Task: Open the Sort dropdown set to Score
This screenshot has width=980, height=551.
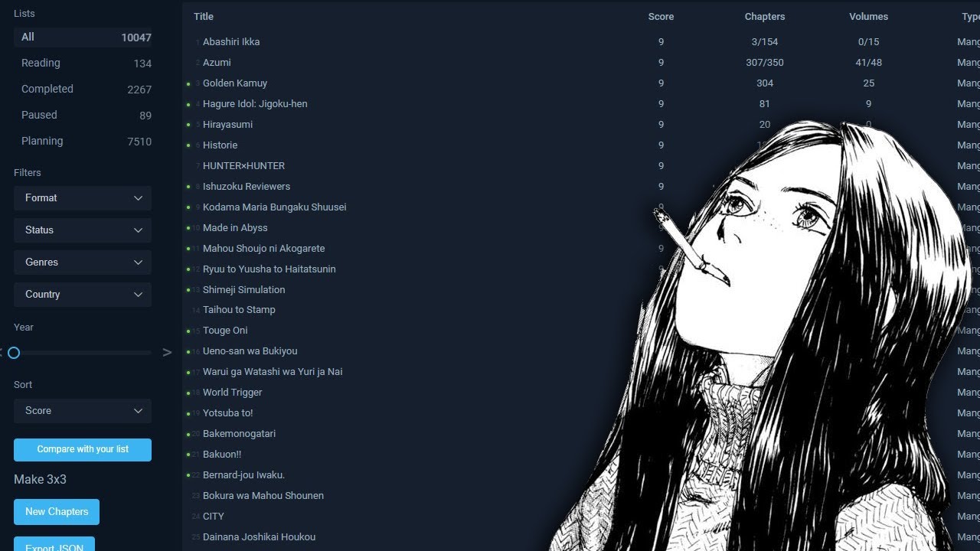Action: click(83, 410)
